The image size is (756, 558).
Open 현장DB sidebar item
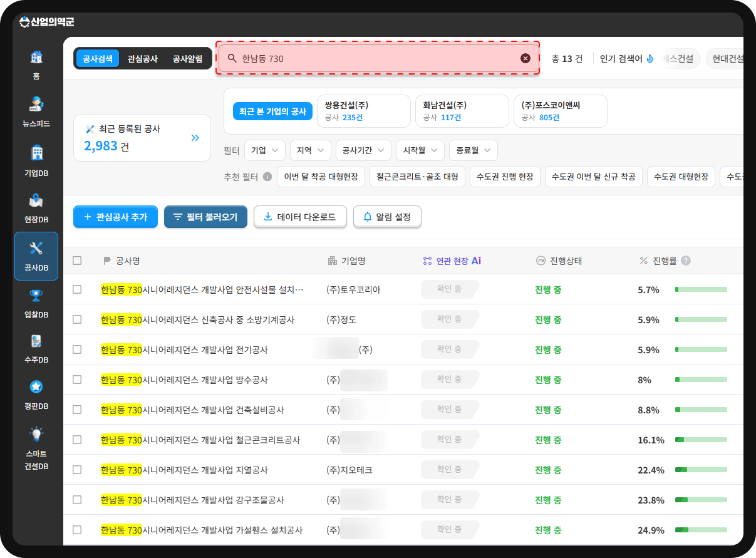[36, 209]
